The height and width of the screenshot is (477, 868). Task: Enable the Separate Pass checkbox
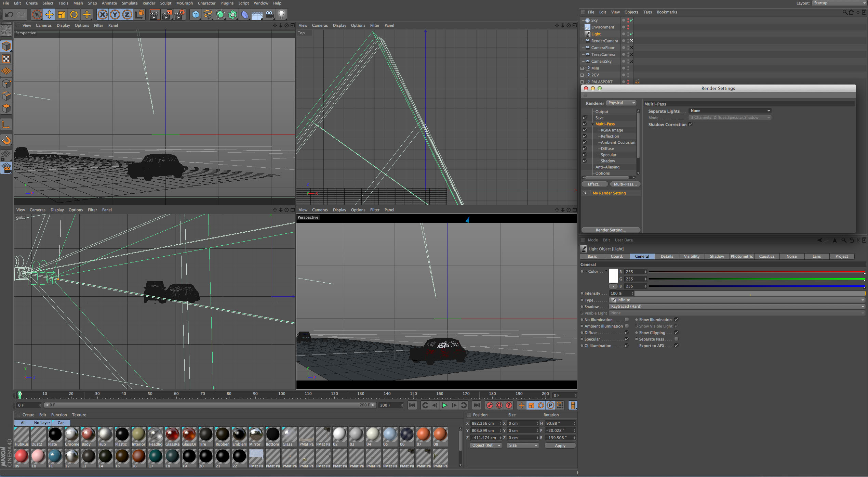click(x=676, y=339)
